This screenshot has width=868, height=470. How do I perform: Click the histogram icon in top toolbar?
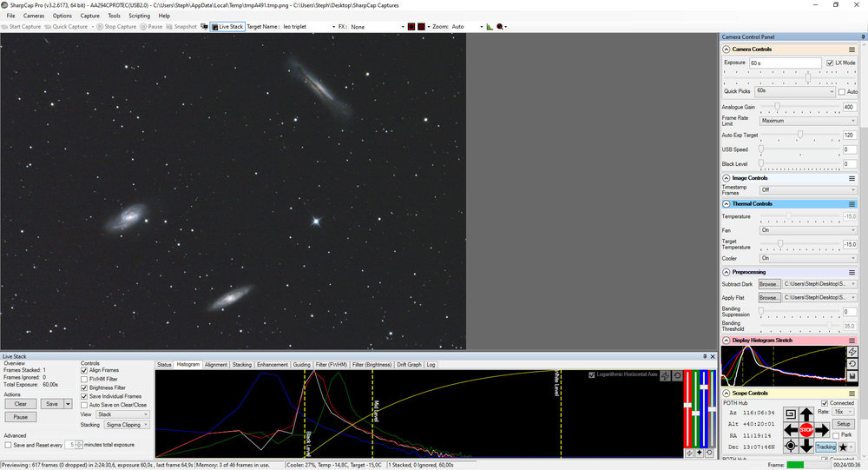click(489, 27)
